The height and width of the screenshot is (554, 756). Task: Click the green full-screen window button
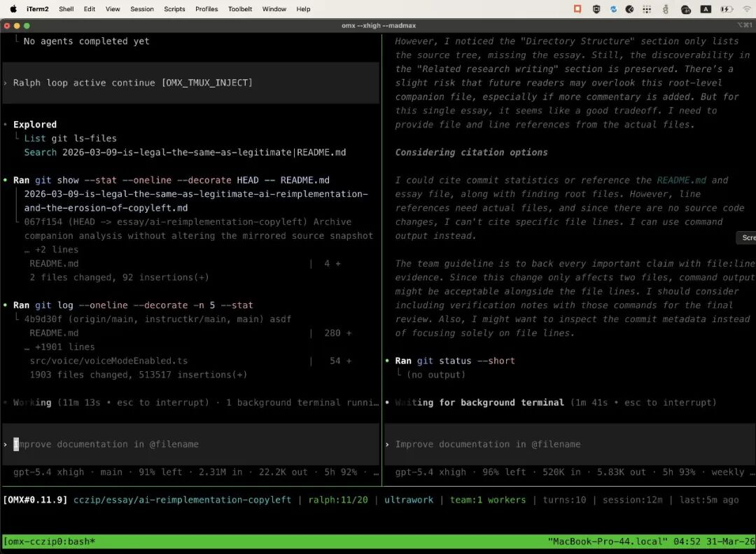click(27, 26)
